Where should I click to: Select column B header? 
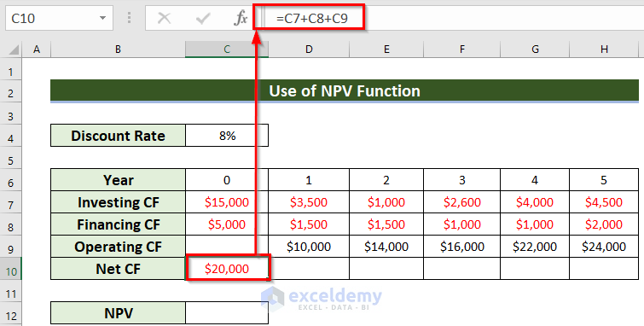(118, 49)
